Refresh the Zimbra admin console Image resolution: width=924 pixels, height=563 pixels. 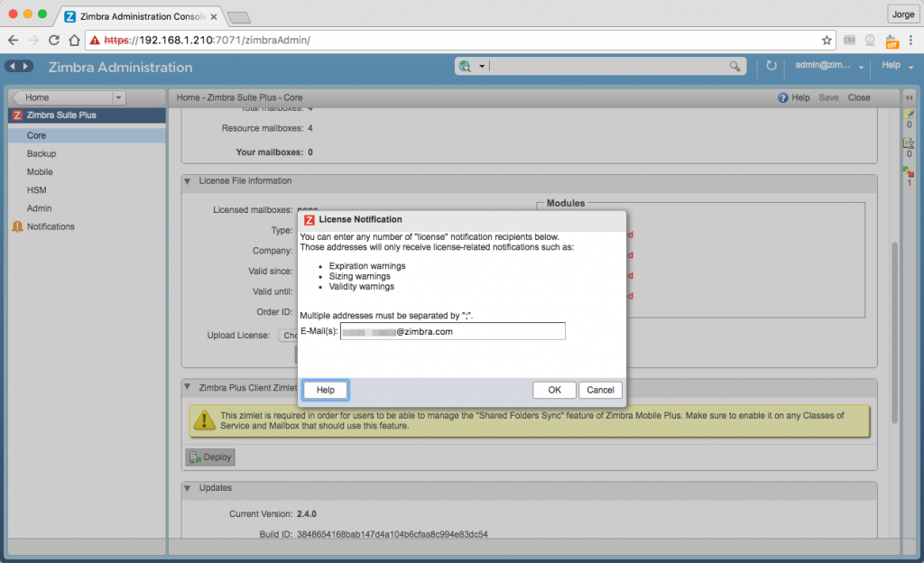click(771, 66)
